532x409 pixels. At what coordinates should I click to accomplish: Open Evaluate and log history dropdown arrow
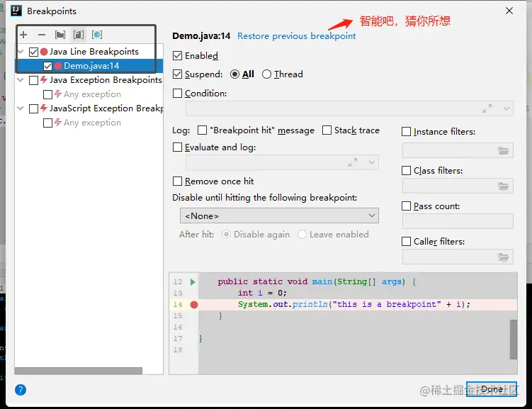(x=371, y=162)
